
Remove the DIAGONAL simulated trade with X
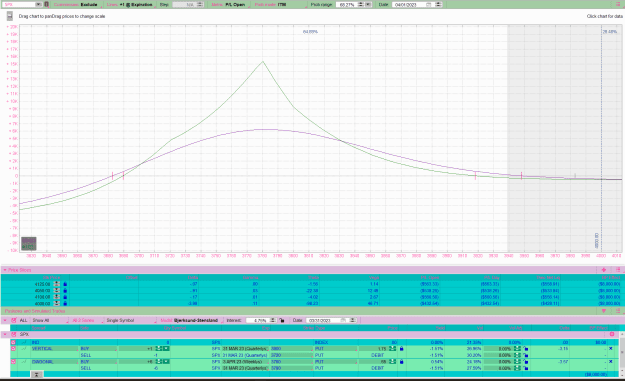(610, 362)
